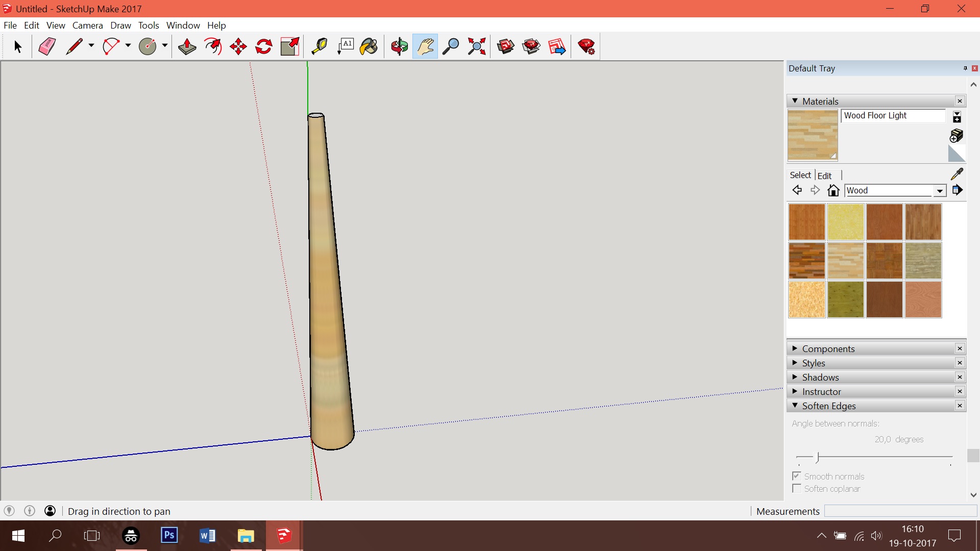The width and height of the screenshot is (980, 551).
Task: Select the Rotate tool
Action: [x=264, y=46]
